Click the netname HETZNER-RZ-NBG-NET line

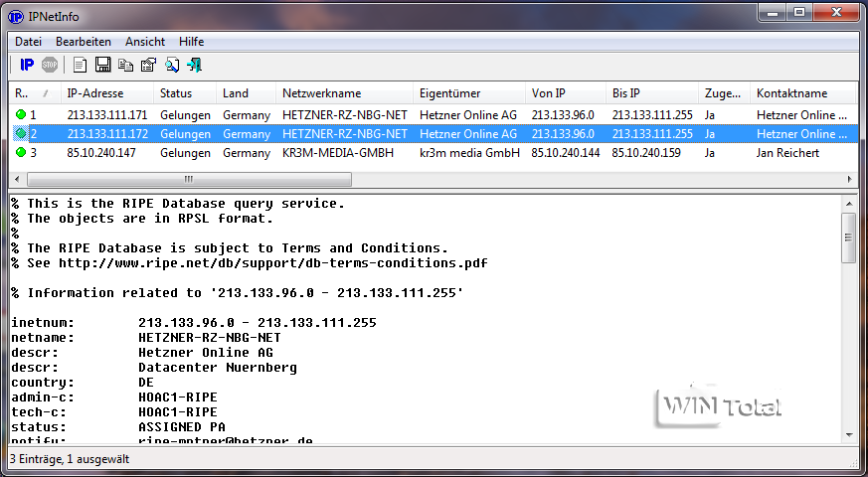[x=146, y=338]
